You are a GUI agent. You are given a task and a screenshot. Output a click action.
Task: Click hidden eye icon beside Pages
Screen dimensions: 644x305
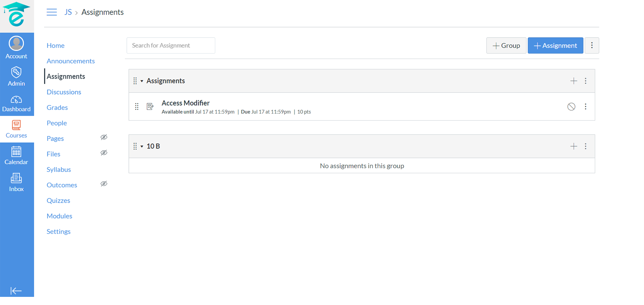click(104, 137)
